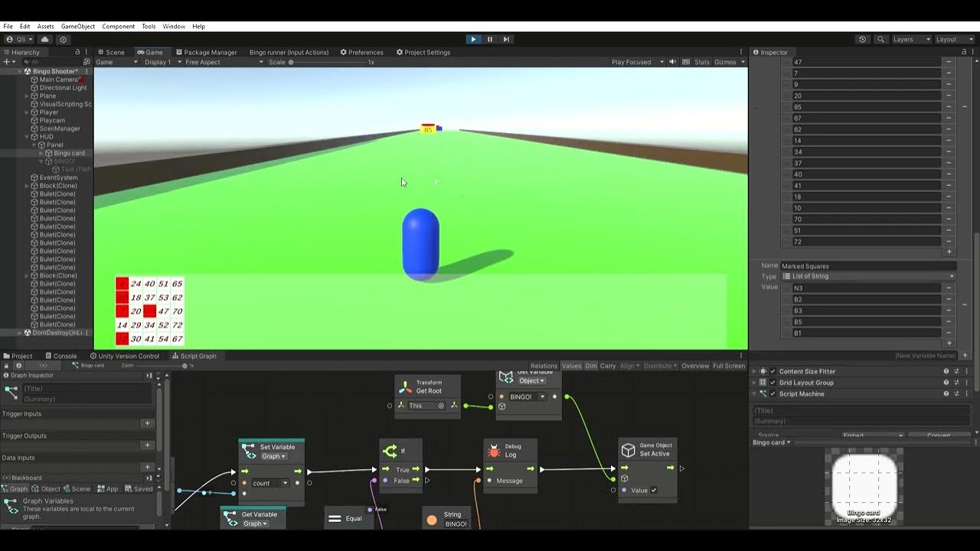The width and height of the screenshot is (980, 551).
Task: Expand the Player object in Hierarchy
Action: pos(27,112)
